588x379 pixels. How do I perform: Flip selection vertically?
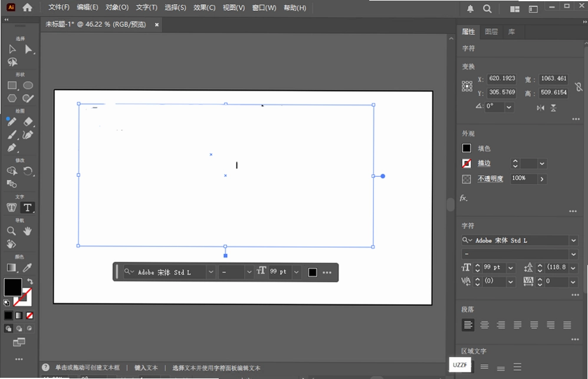point(554,108)
